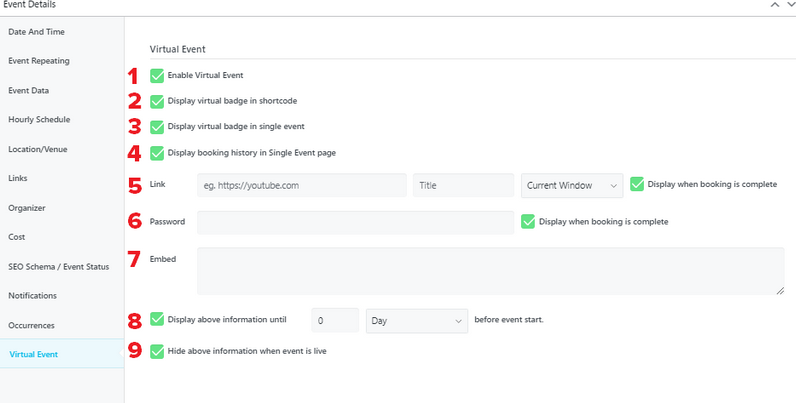Open the Day unit dropdown
This screenshot has height=403, width=796.
pos(417,321)
